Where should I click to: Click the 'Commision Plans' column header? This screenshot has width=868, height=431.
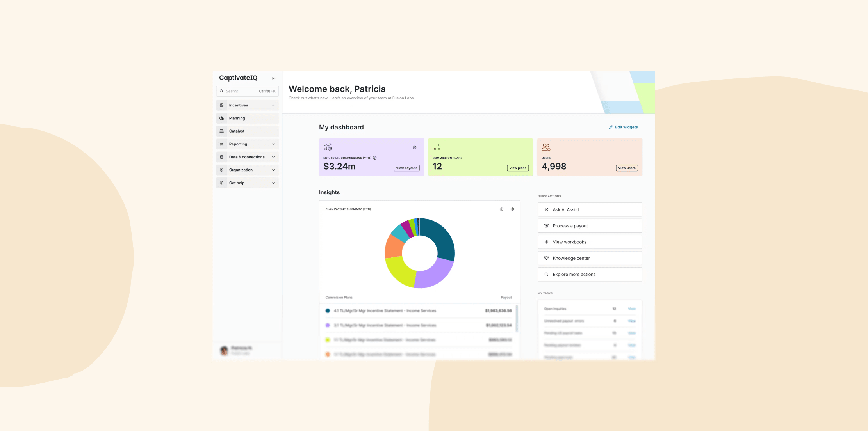(x=339, y=298)
